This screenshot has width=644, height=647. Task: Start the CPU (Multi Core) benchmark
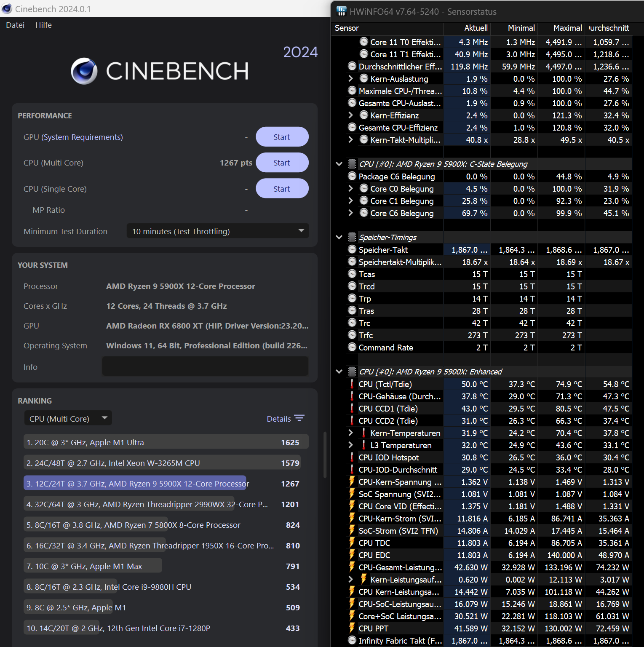(282, 163)
